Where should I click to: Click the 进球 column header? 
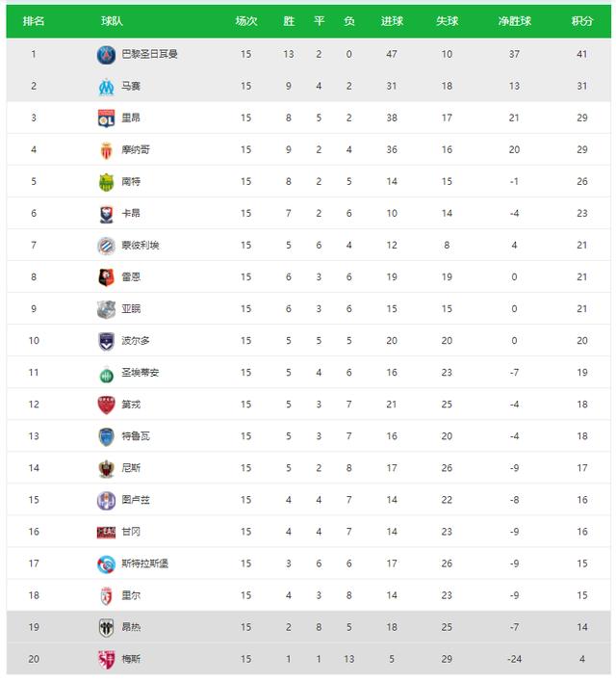[392, 21]
